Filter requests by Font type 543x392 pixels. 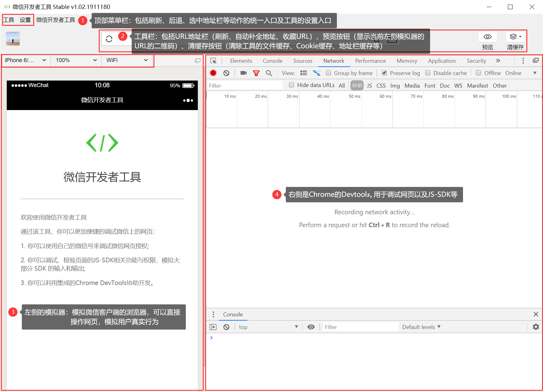[430, 86]
